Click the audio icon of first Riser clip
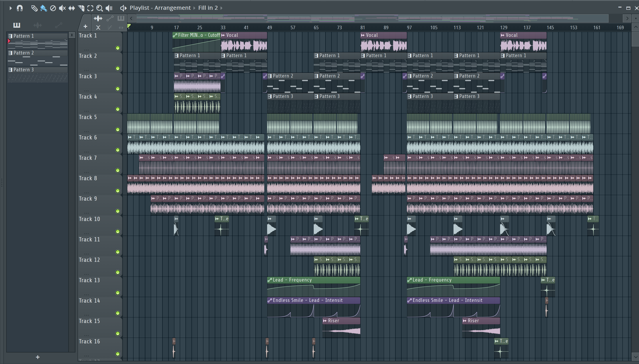The width and height of the screenshot is (639, 364). pos(325,321)
